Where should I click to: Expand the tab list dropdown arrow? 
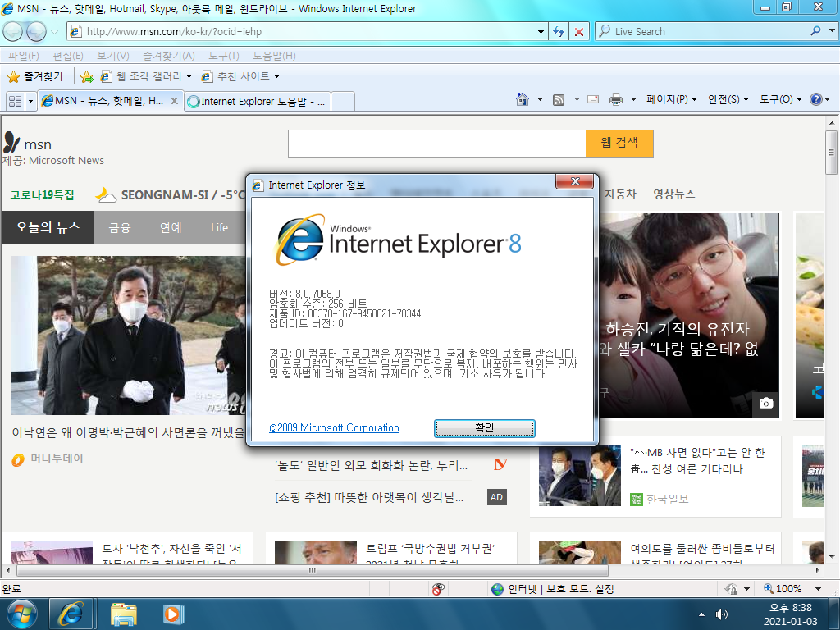[x=30, y=101]
